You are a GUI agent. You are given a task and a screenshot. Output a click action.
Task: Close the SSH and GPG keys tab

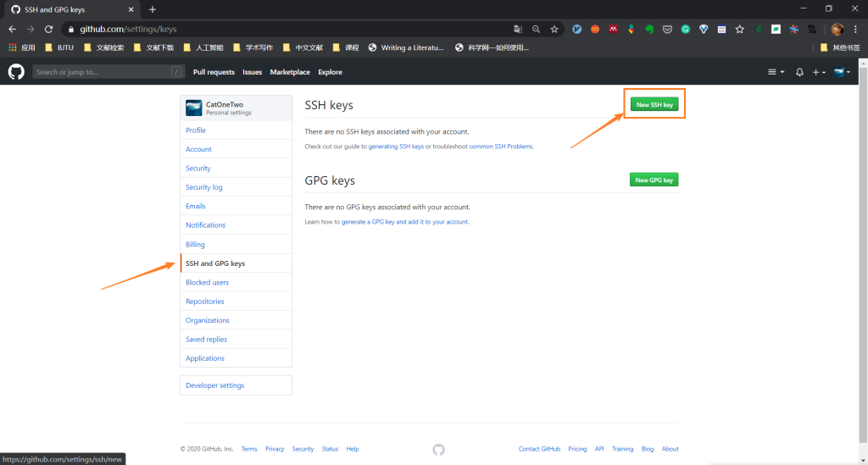click(x=131, y=9)
